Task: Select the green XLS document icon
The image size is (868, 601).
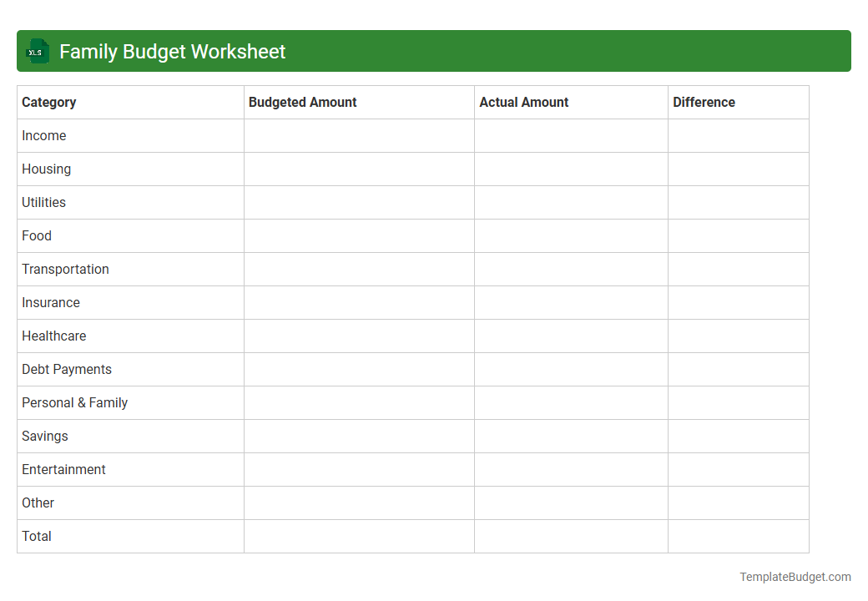Action: coord(37,51)
